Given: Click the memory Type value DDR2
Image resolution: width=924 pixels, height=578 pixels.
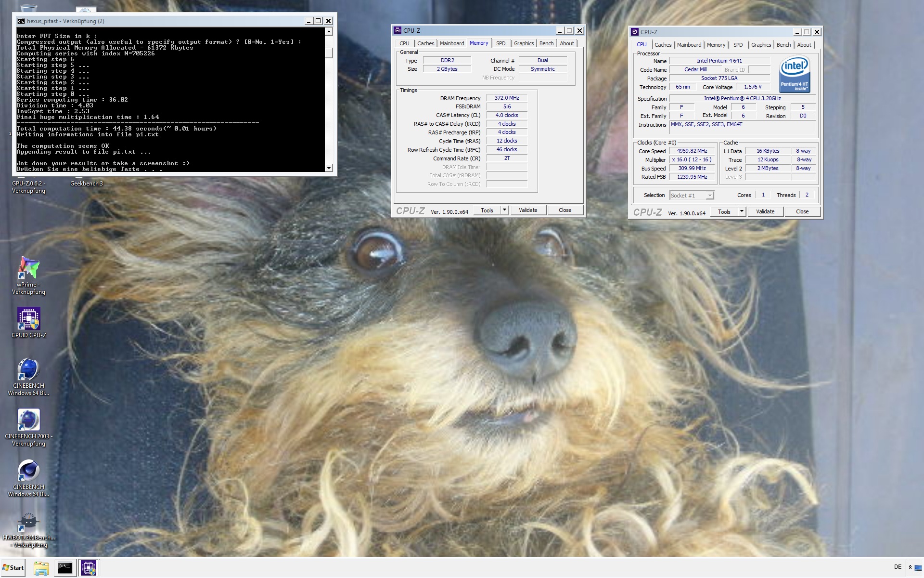Looking at the screenshot, I should (447, 61).
